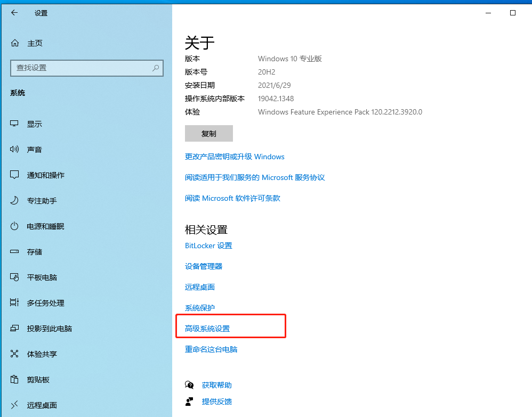Select the 显示 monitor icon
This screenshot has width=532, height=417.
tap(14, 124)
